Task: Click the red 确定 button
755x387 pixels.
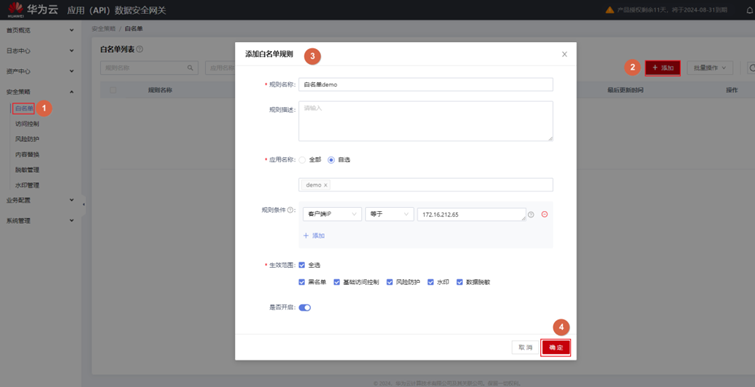Action: 556,347
